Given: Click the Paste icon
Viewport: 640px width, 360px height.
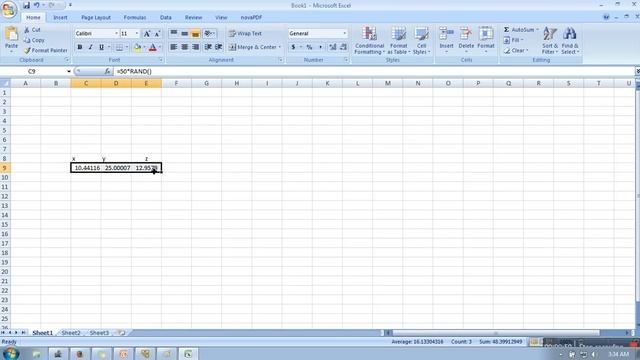Looking at the screenshot, I should (11, 35).
